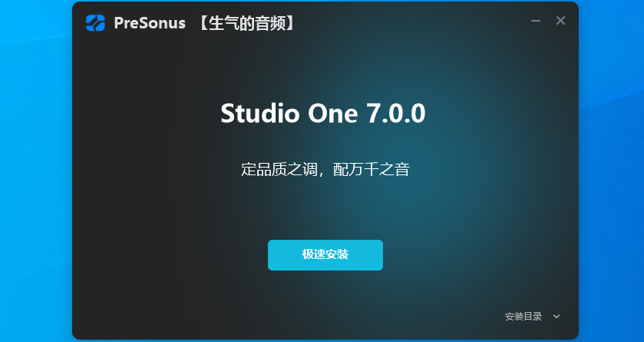Select the 【生气的音频】 title text

point(246,23)
